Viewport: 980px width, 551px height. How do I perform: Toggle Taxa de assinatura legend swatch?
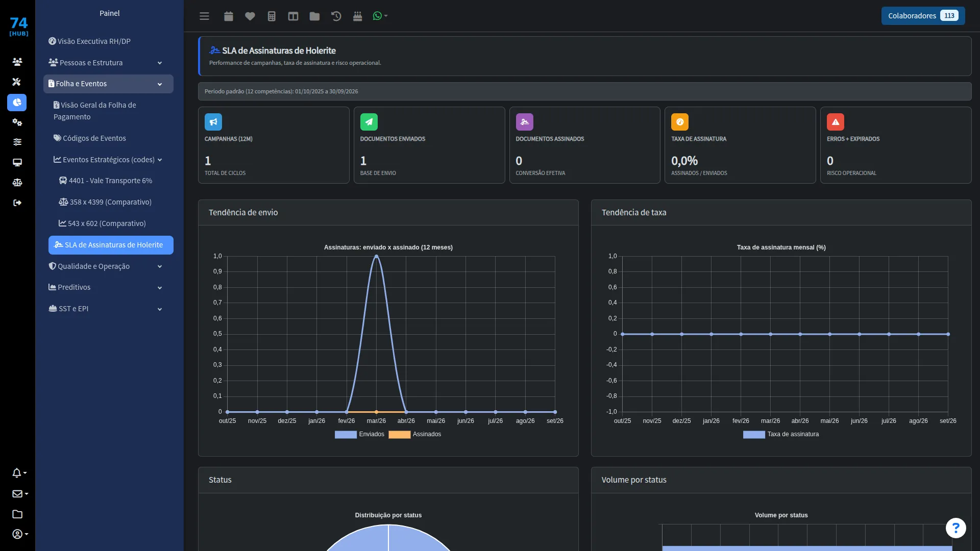(754, 435)
